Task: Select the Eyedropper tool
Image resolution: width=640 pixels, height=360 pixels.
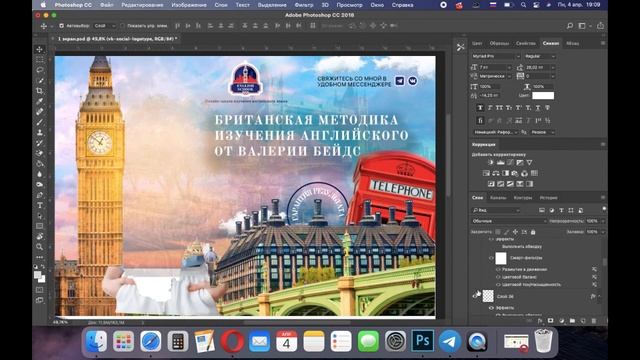Action: 40,101
